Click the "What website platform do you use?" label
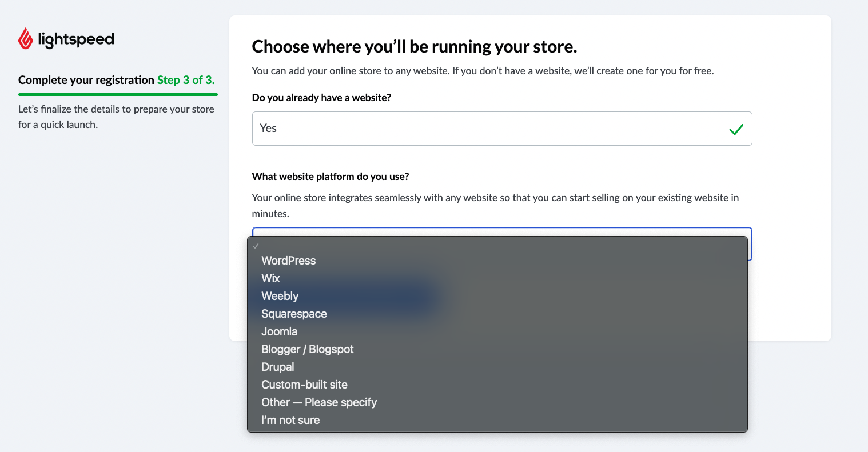Screen dimensions: 868x452 click(x=331, y=177)
